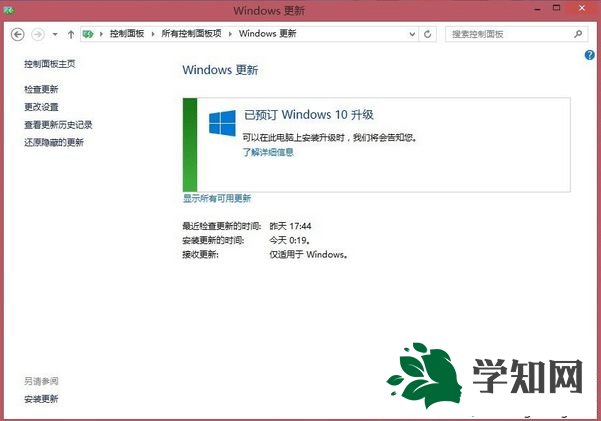Click the 已预订 Windows 10 升级 heading
The image size is (601, 421).
click(309, 115)
